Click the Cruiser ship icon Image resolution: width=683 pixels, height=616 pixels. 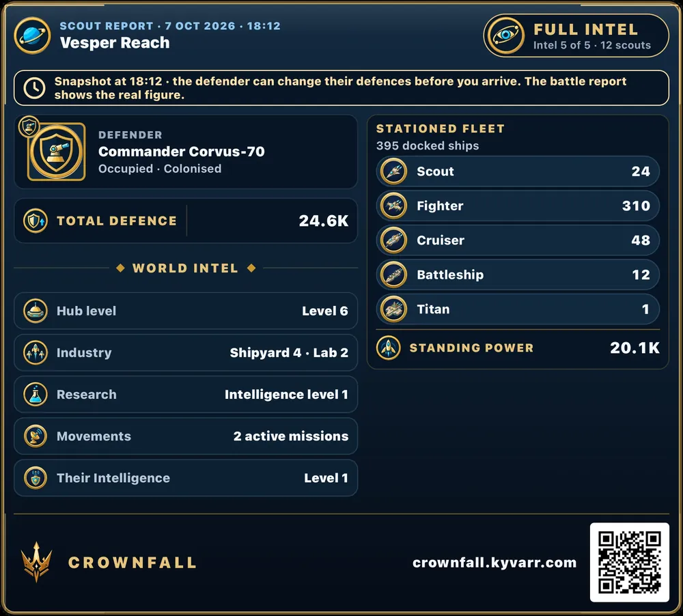[x=394, y=240]
